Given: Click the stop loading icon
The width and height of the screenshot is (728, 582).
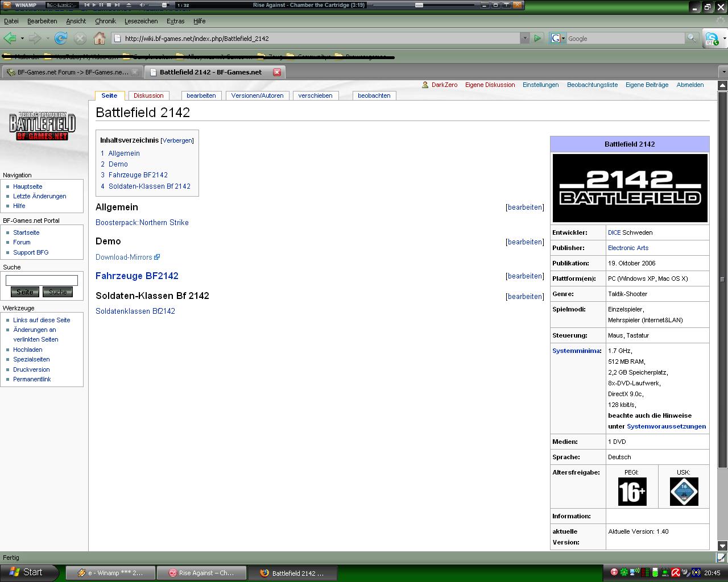Looking at the screenshot, I should click(x=80, y=38).
